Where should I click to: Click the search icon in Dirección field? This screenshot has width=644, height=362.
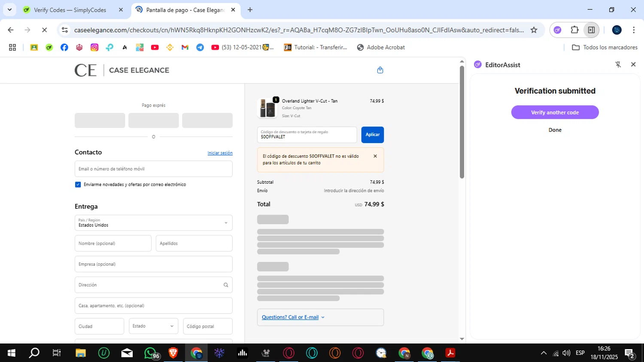point(226,285)
